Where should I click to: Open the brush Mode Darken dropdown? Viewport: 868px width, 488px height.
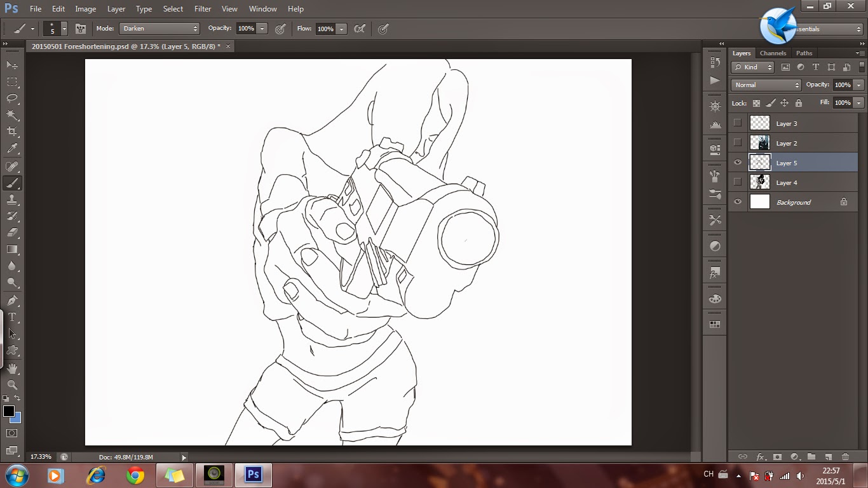[159, 29]
